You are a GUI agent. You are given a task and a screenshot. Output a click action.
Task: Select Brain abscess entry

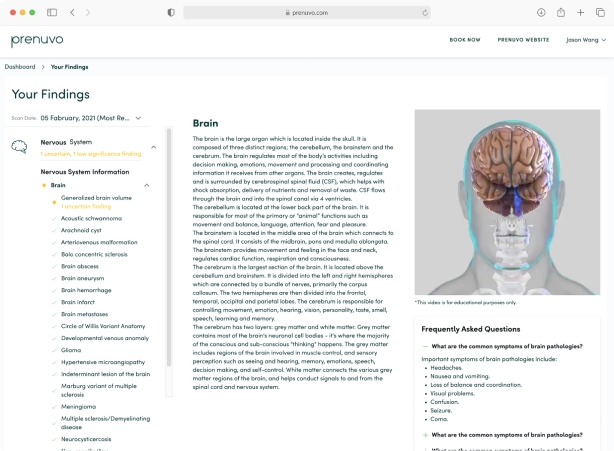79,266
